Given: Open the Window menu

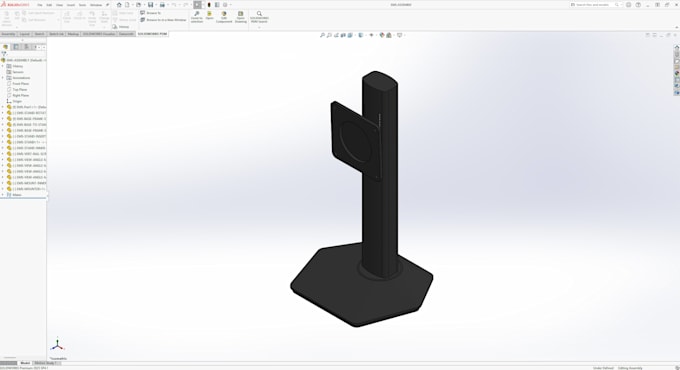Looking at the screenshot, I should tap(96, 5).
